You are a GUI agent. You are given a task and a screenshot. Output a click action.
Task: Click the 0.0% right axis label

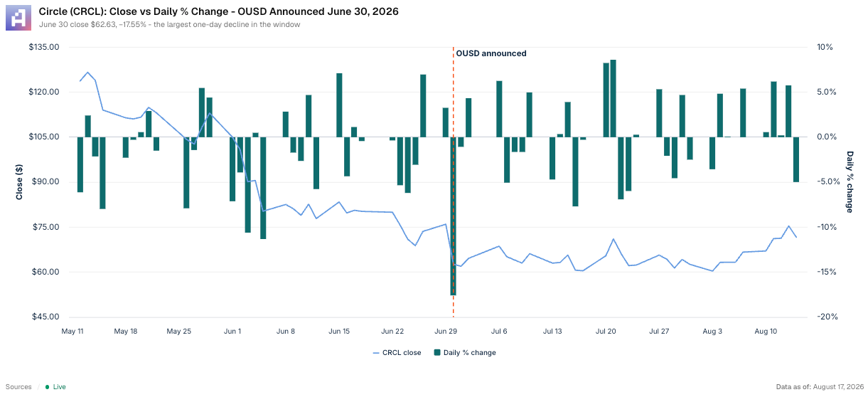pyautogui.click(x=827, y=137)
